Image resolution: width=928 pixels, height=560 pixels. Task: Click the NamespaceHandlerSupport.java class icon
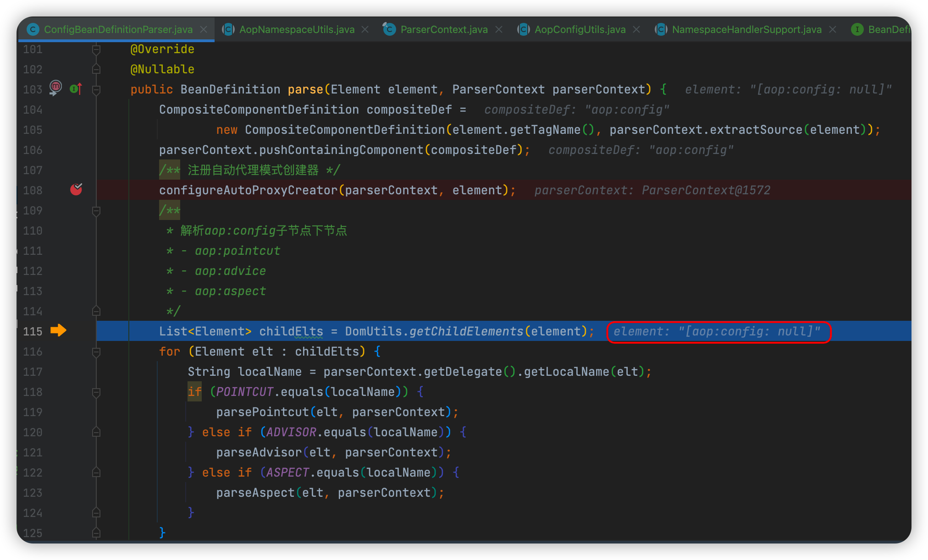coord(660,30)
